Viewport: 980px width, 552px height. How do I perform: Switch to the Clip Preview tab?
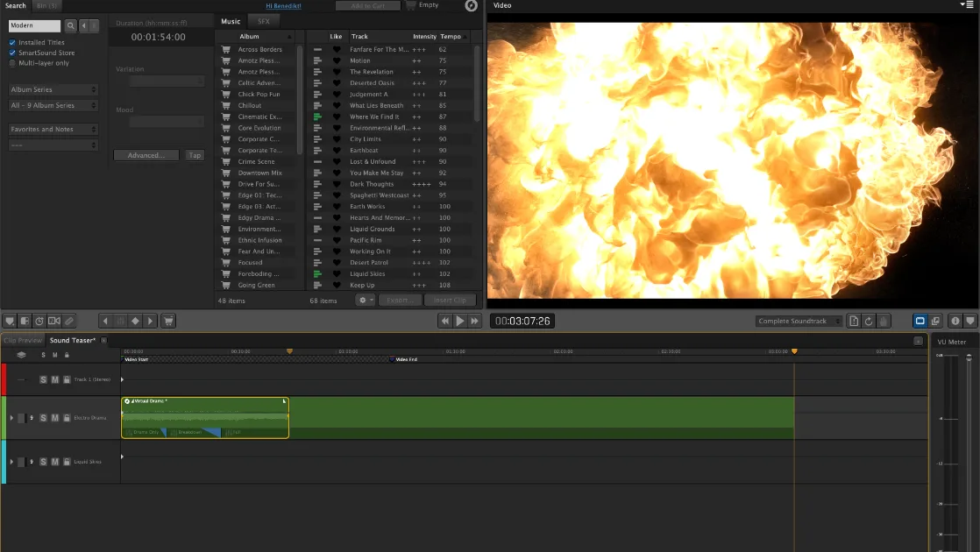click(23, 340)
